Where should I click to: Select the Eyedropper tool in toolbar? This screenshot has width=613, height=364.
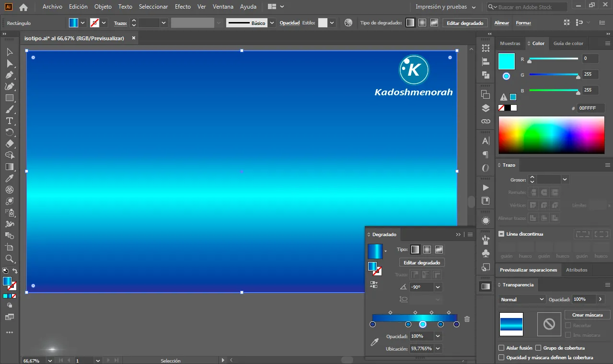9,178
